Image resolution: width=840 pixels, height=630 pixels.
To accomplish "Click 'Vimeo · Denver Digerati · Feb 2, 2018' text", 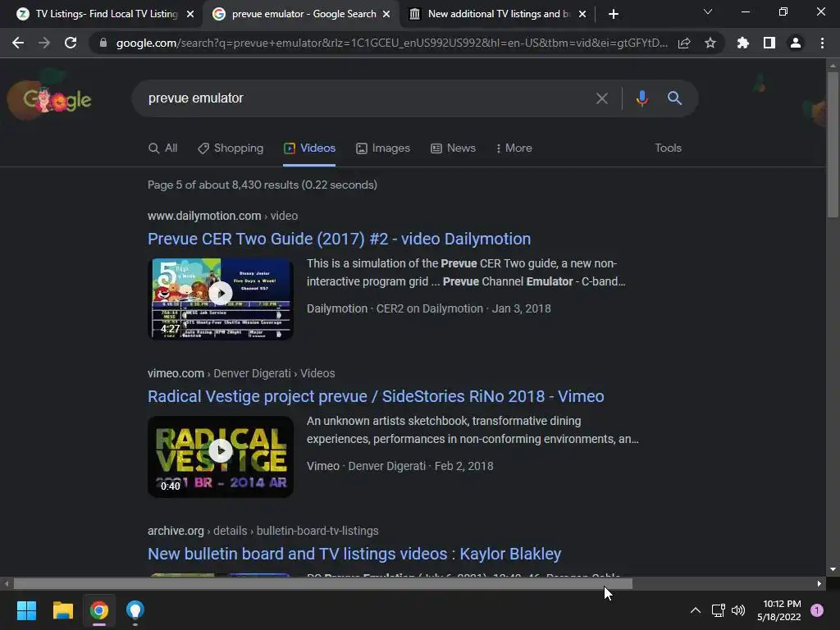I will (x=400, y=466).
